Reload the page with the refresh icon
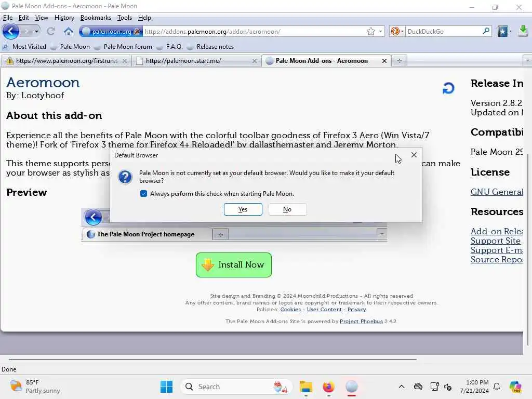Screen dimensions: 532x399 [x=51, y=32]
